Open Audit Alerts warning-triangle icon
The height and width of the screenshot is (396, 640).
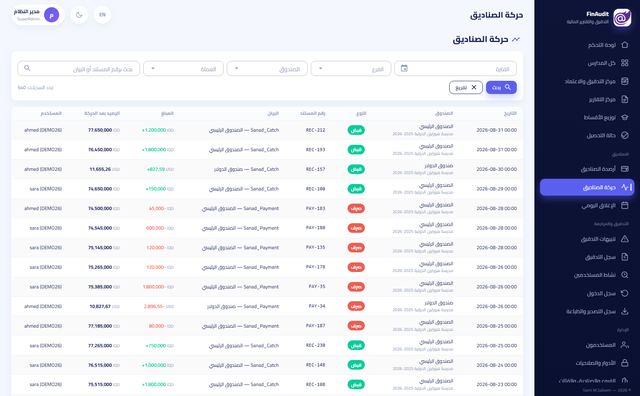[624, 239]
